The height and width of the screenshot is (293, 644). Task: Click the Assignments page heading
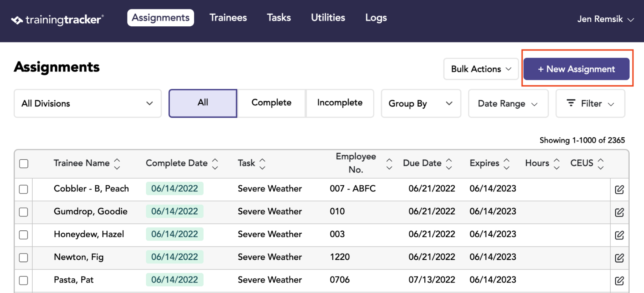point(56,67)
